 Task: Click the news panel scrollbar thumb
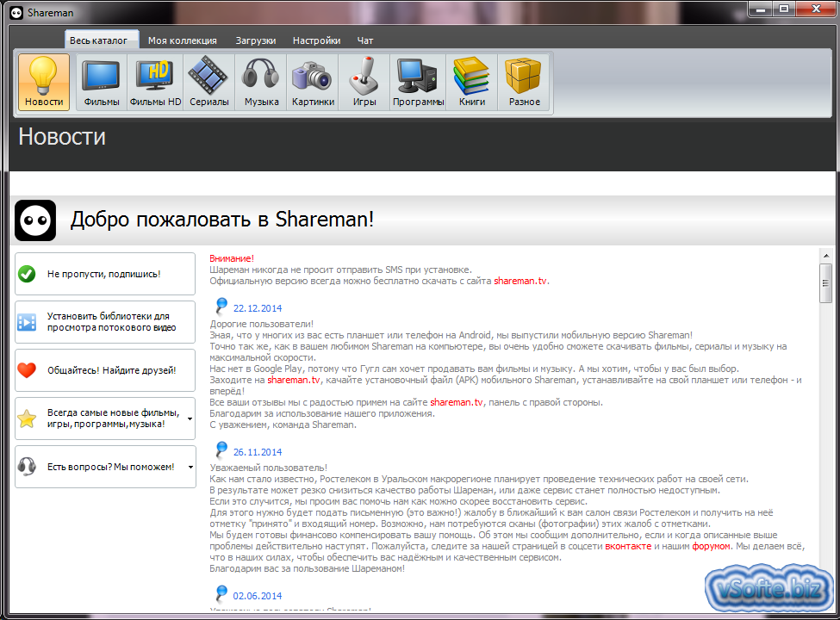[x=825, y=283]
